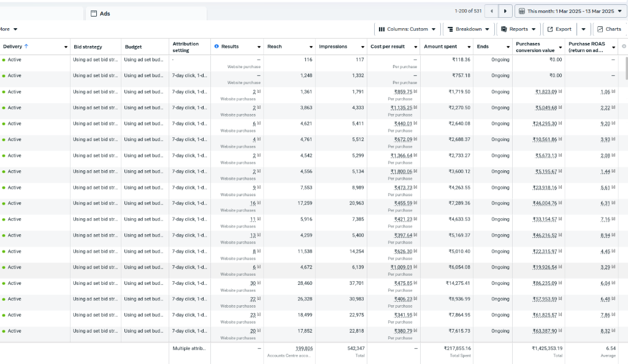This screenshot has width=628, height=364.
Task: Click the info icon beside the Results column header
Action: pos(215,45)
